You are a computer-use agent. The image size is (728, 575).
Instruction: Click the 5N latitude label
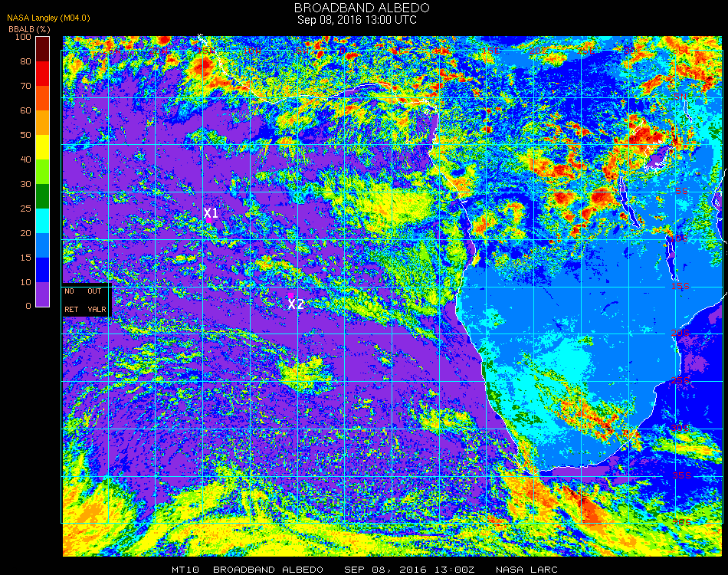click(680, 97)
